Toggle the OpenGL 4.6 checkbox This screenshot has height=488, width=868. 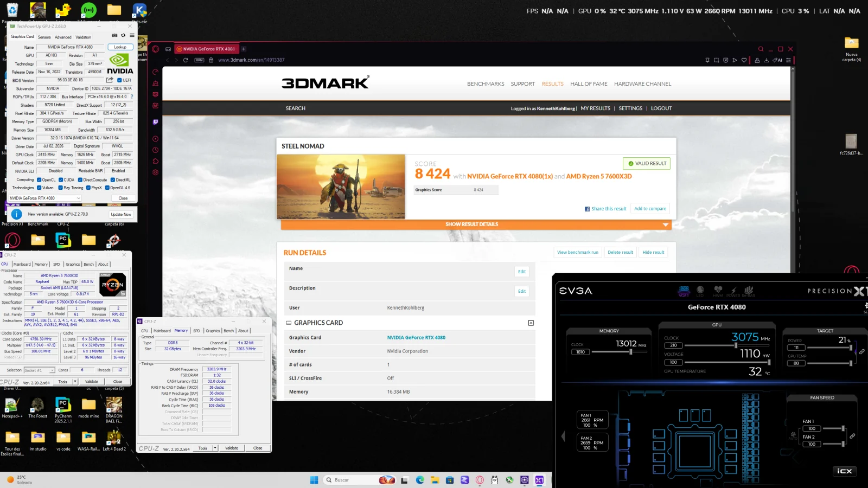(x=107, y=188)
